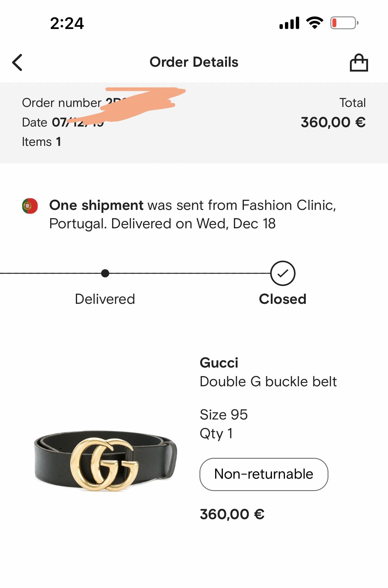Tap the Delivered status label
388x588 pixels.
[105, 299]
